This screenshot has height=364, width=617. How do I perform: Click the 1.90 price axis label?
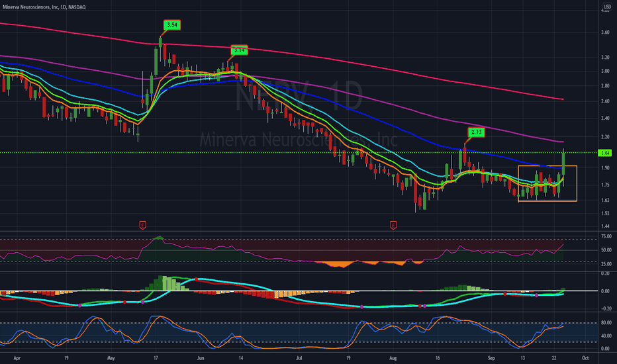tap(605, 168)
